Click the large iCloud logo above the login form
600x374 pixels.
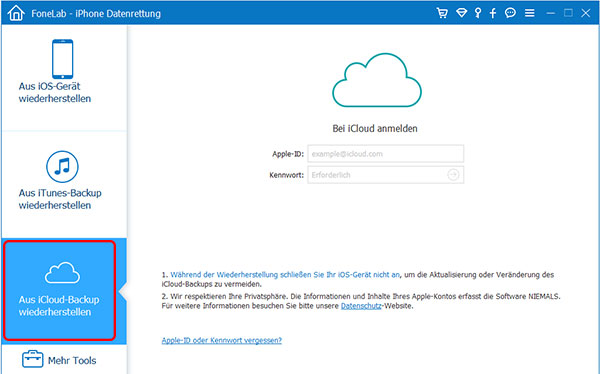tap(377, 80)
